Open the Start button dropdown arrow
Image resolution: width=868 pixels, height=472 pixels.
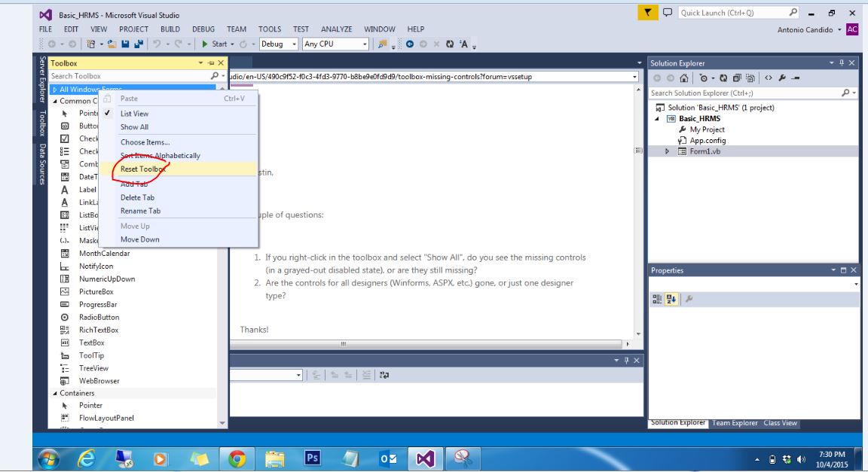(x=232, y=44)
